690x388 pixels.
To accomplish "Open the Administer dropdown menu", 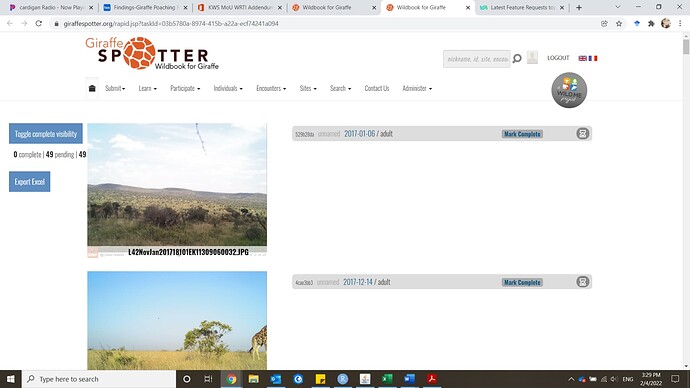I will (417, 88).
